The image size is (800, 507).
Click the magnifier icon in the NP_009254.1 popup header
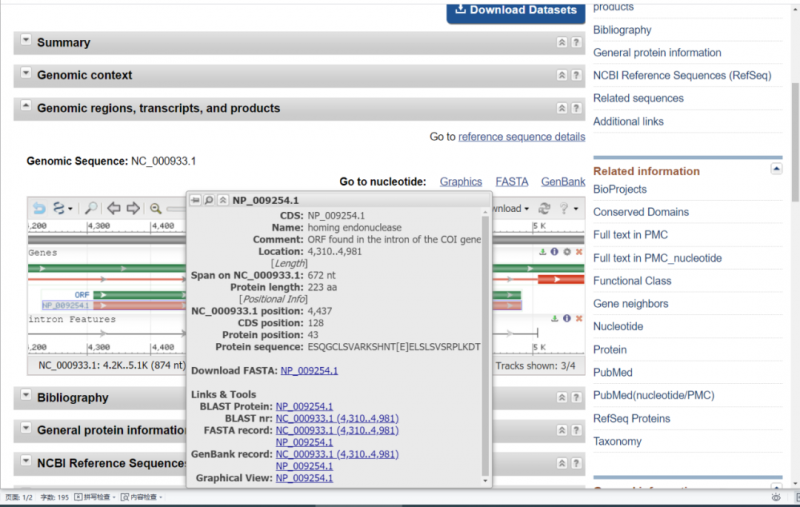coord(209,200)
